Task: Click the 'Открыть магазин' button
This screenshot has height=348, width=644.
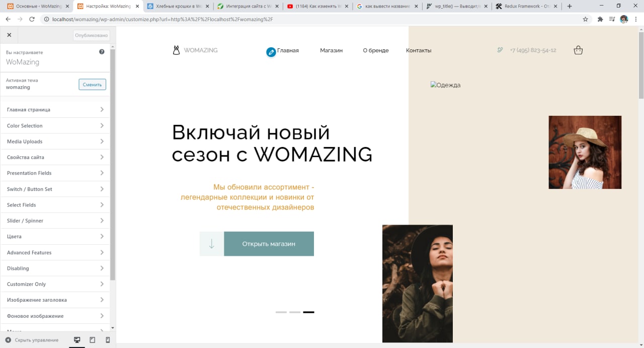Action: click(269, 244)
